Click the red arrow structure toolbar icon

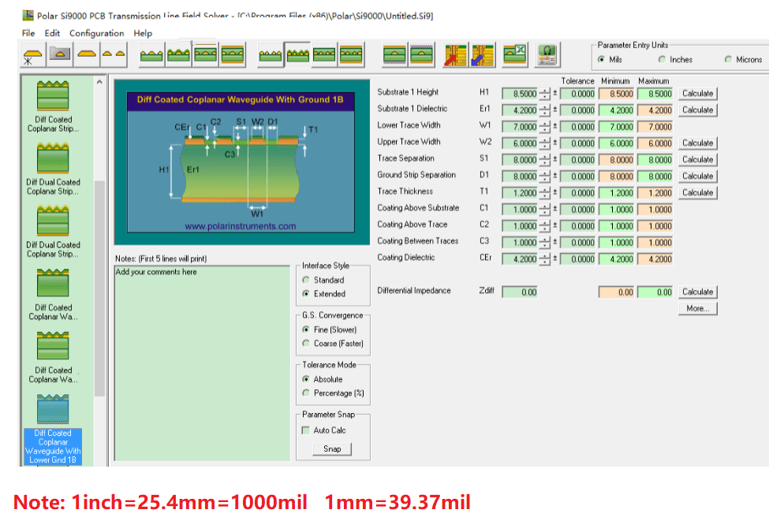[455, 55]
